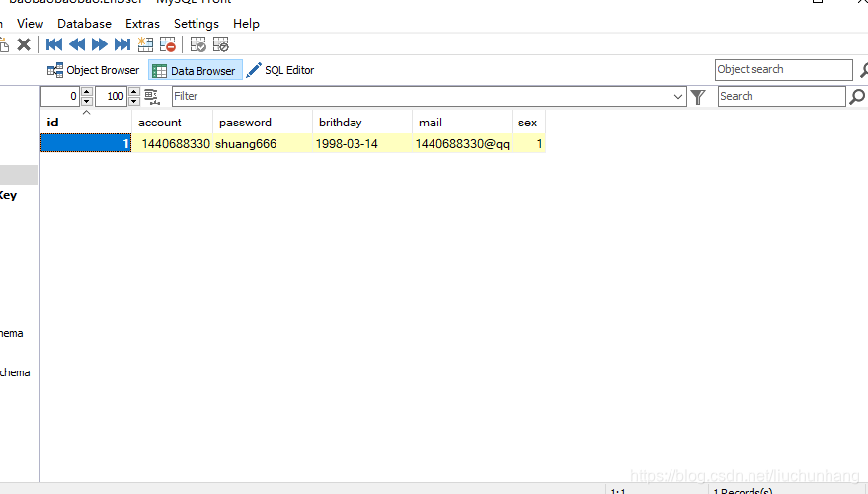Image resolution: width=868 pixels, height=494 pixels.
Task: Sort by the account column header
Action: (172, 123)
